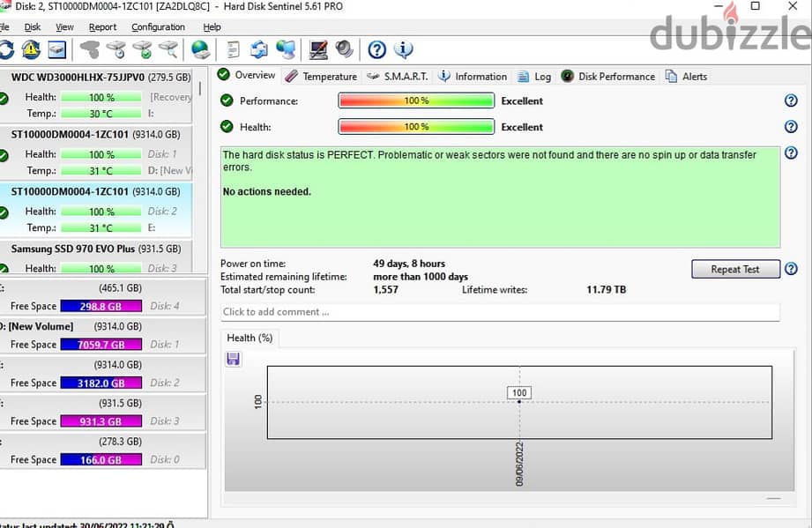Screen dimensions: 812x528
Task: Click the "No actions needed." status text
Action: click(x=267, y=191)
